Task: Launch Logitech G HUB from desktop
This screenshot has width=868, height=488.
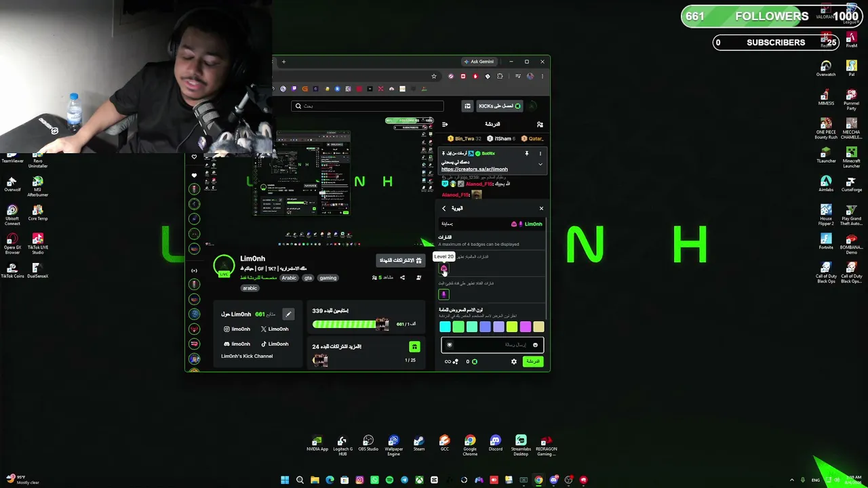Action: pos(342,445)
